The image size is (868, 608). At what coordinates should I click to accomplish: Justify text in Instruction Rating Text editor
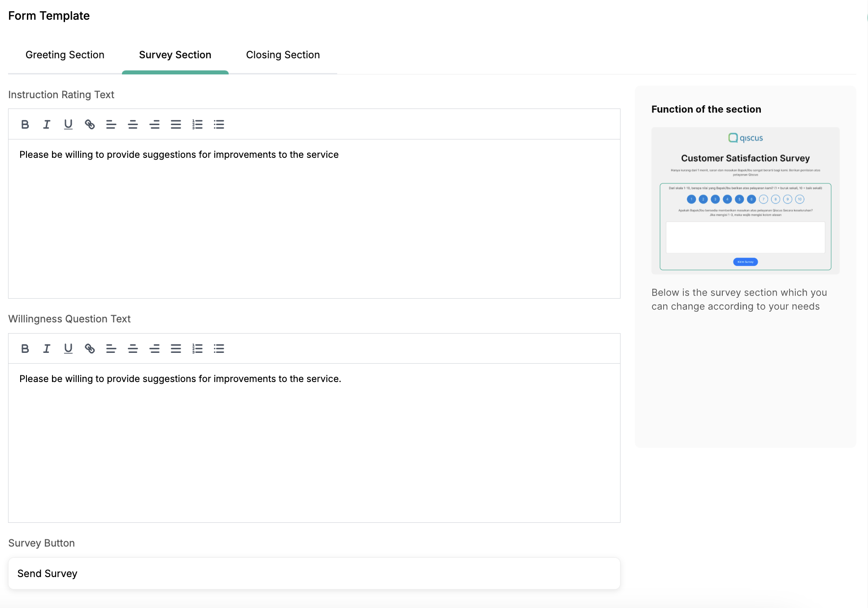176,124
